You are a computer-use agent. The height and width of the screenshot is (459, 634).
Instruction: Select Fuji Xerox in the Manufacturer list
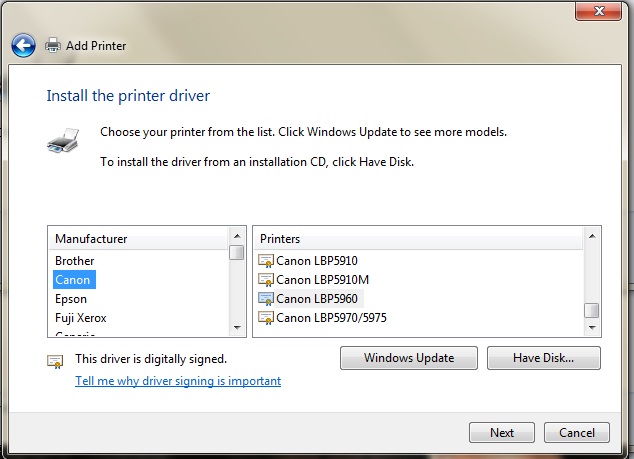pos(81,318)
